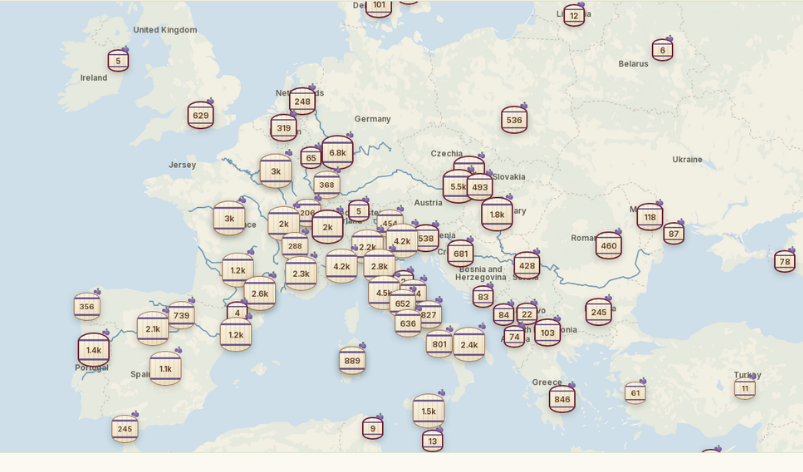
Task: Select the 118 cluster marker
Action: pyautogui.click(x=650, y=217)
